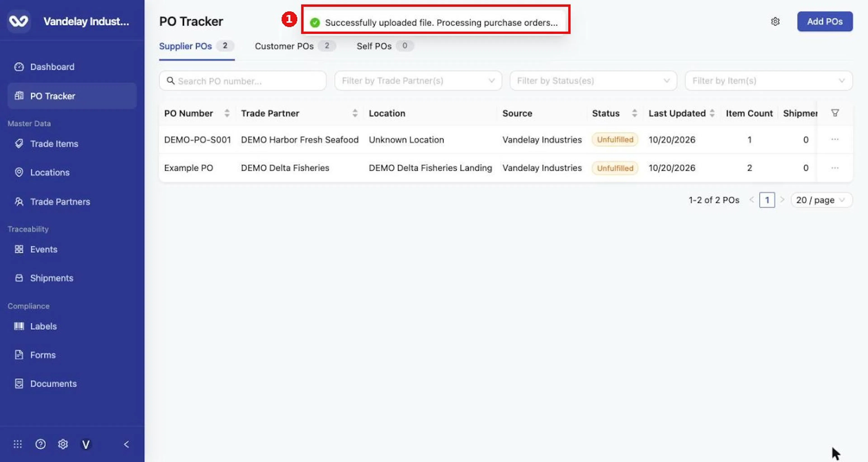Viewport: 868px width, 462px height.
Task: Click the Add POs button
Action: [825, 21]
